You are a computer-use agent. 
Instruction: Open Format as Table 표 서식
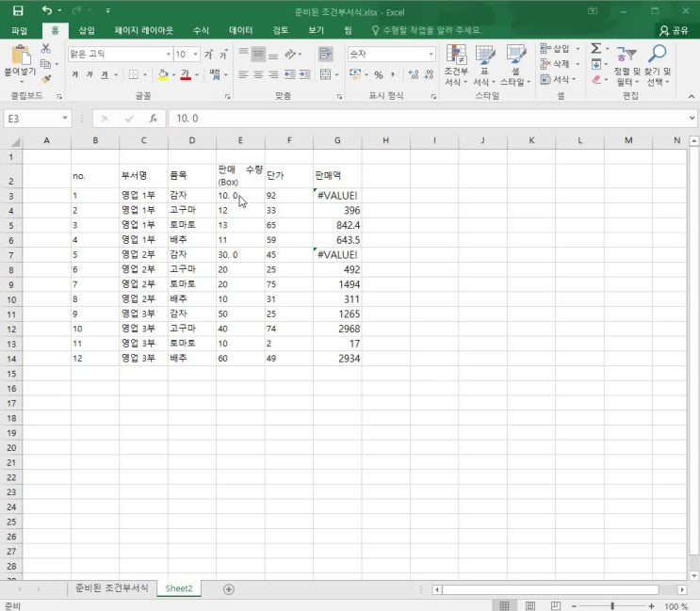tap(484, 65)
